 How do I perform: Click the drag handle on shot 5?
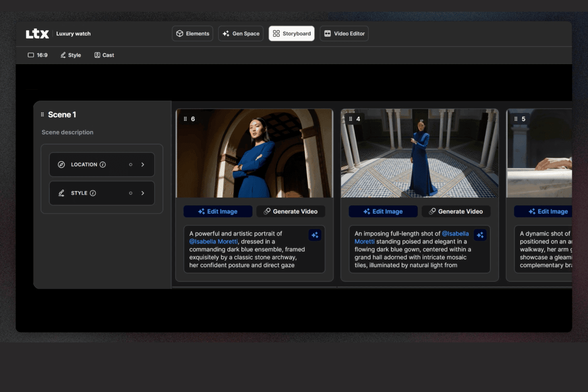coord(516,119)
